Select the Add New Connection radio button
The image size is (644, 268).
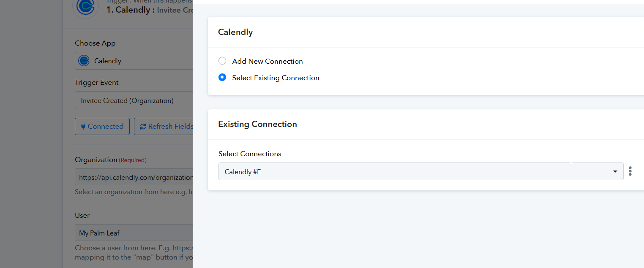tap(222, 61)
